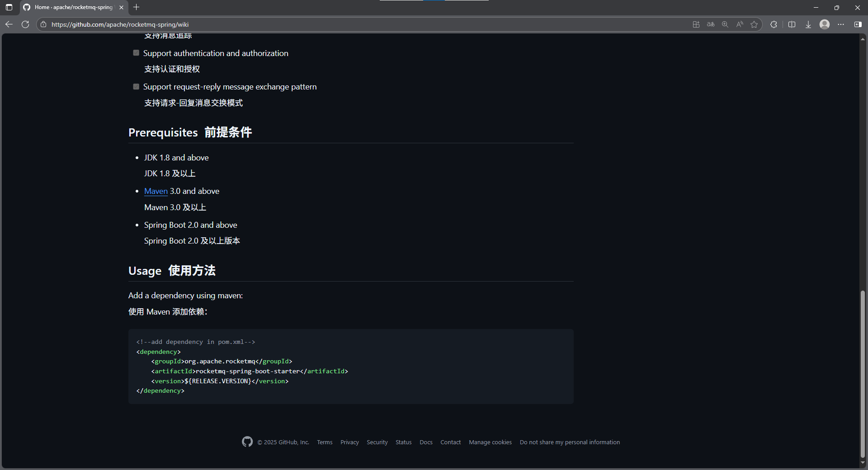
Task: Toggle the vertical tabs panel icon
Action: tap(9, 7)
